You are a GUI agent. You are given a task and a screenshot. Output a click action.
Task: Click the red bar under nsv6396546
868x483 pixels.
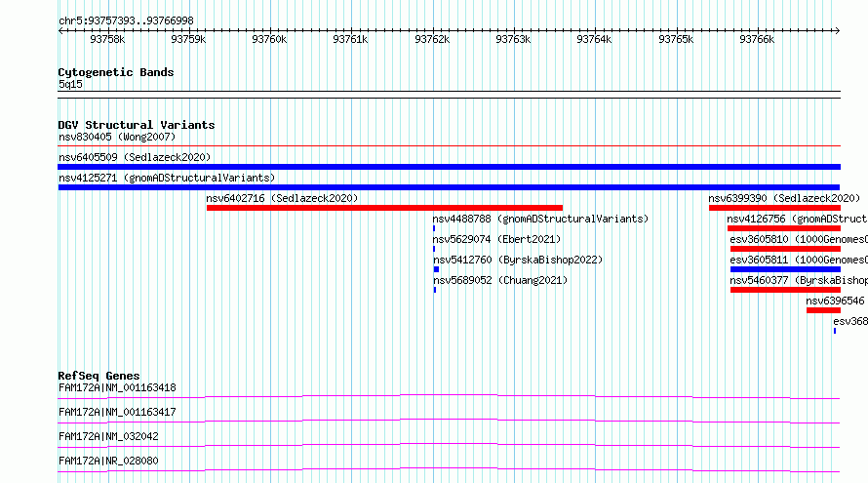pyautogui.click(x=824, y=310)
